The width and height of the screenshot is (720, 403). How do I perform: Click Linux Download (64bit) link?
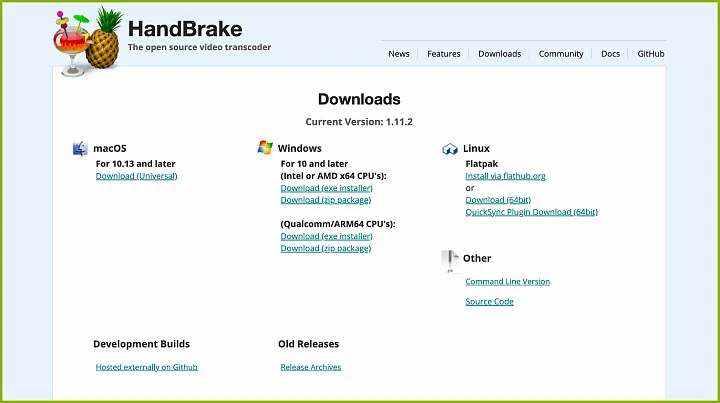tap(498, 200)
